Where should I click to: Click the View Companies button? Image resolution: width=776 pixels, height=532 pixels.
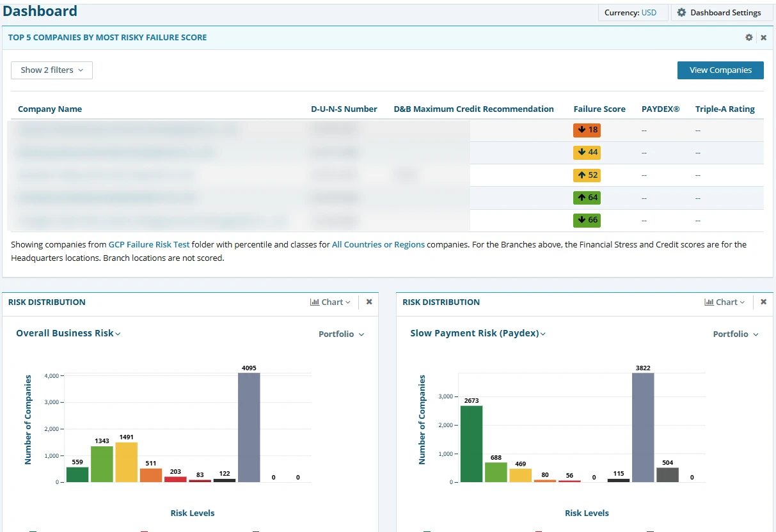(x=720, y=70)
